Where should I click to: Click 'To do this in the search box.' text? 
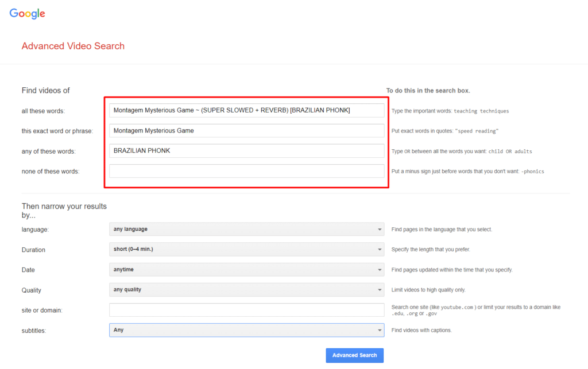(428, 91)
